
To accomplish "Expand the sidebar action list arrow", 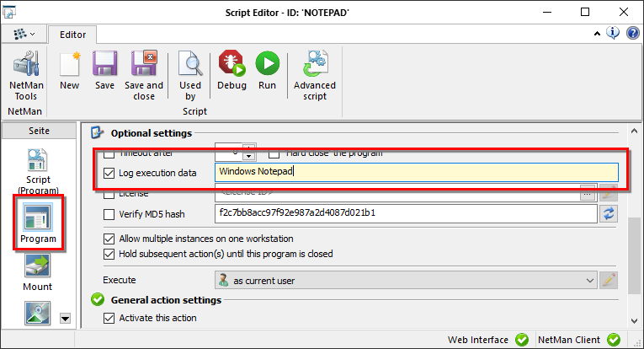I will pos(65,319).
